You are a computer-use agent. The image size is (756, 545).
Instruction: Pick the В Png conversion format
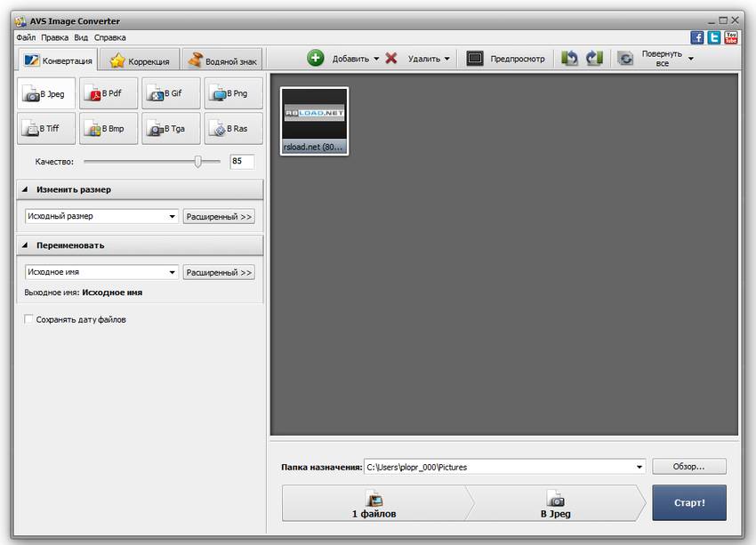pyautogui.click(x=233, y=92)
